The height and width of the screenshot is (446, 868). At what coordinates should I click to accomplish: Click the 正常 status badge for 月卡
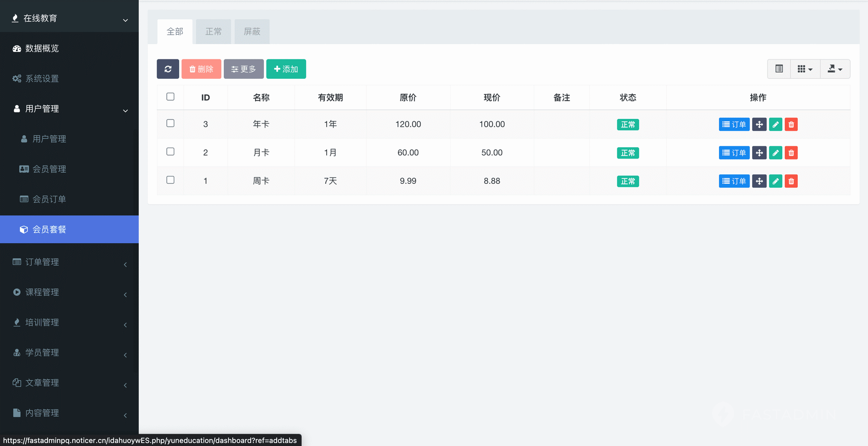(627, 153)
